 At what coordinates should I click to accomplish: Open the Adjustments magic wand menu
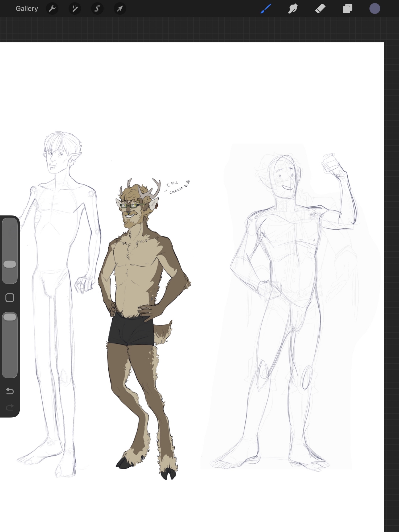[x=75, y=9]
